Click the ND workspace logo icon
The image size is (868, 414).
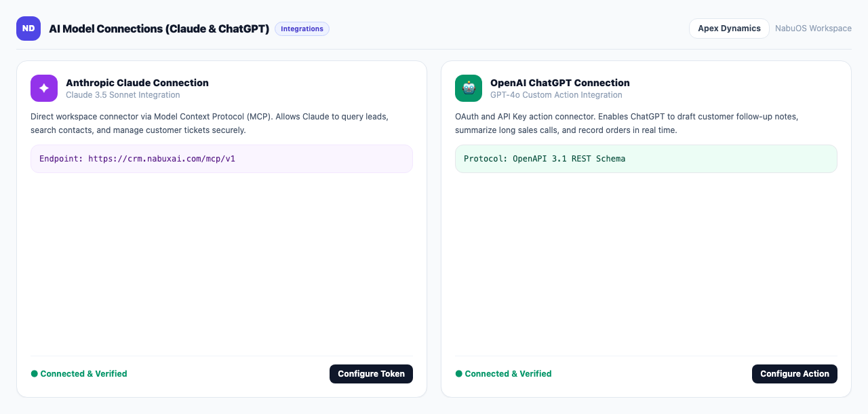click(x=28, y=29)
